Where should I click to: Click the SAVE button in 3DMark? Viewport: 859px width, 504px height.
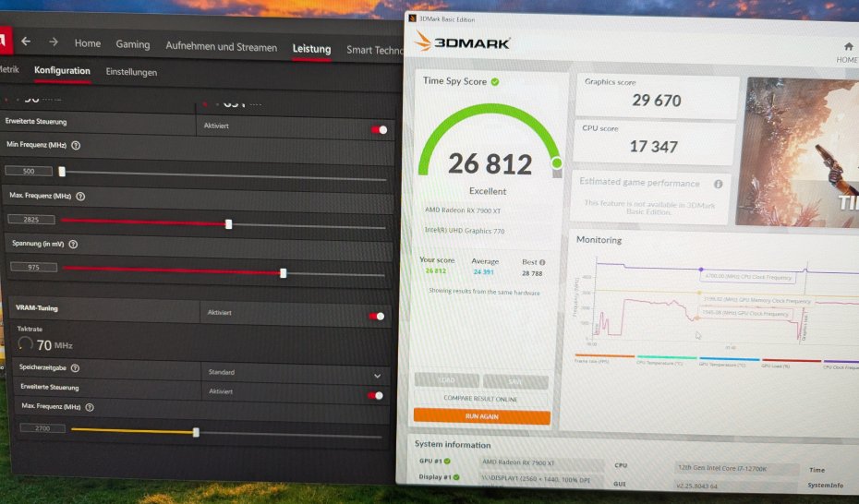(x=515, y=381)
